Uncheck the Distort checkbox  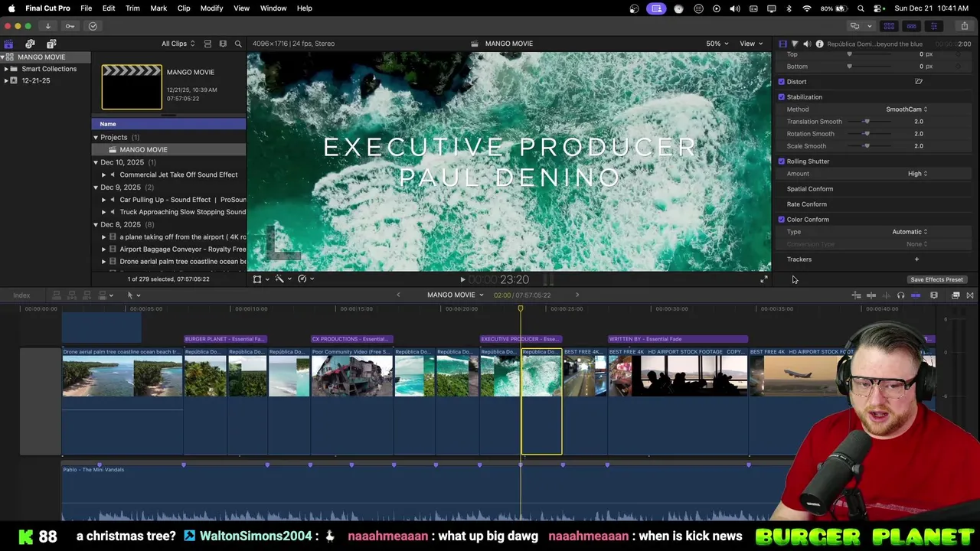coord(782,82)
